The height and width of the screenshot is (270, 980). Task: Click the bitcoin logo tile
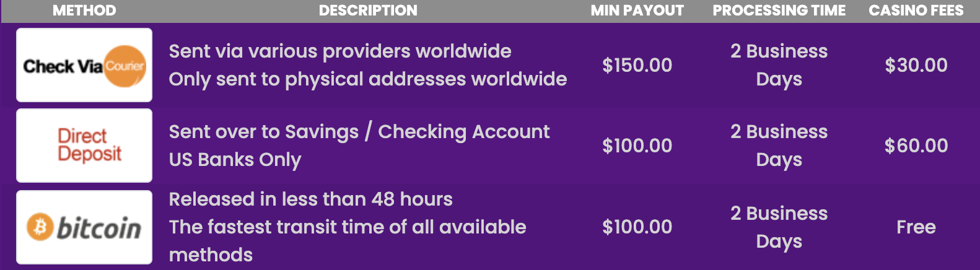tap(84, 227)
